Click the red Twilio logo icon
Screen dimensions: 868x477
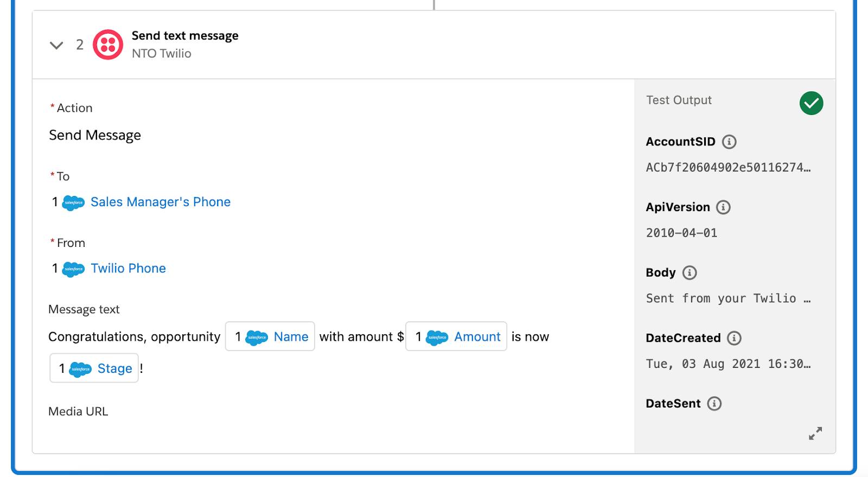(x=108, y=44)
